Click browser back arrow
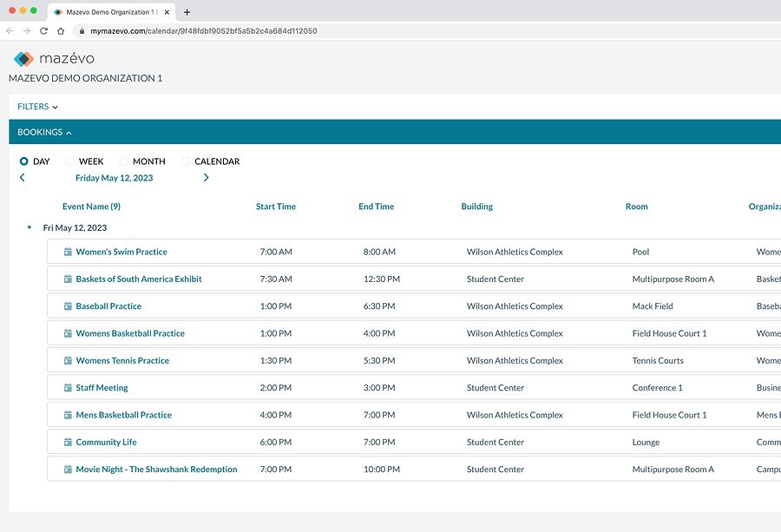 click(x=10, y=31)
